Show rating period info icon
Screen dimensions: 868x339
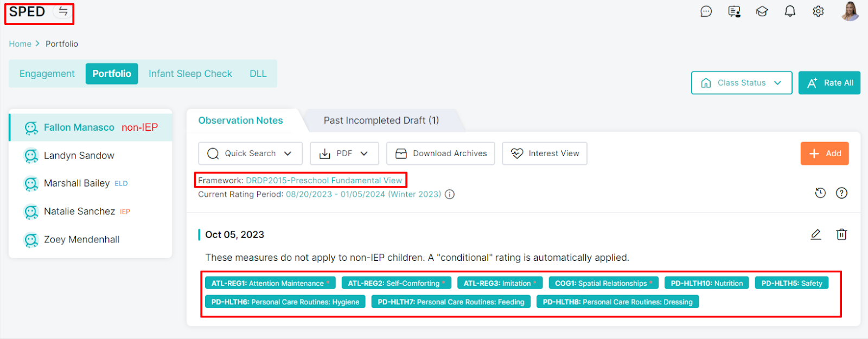pos(450,195)
